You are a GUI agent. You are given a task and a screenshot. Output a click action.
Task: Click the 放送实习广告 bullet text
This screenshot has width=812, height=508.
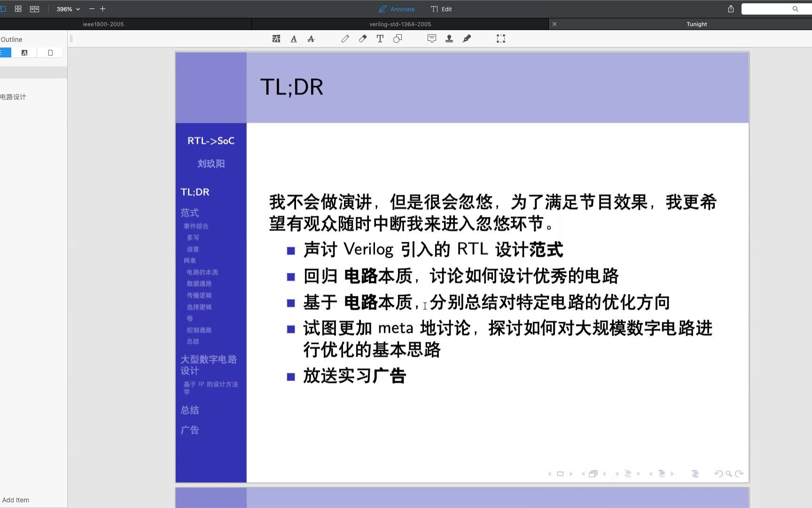point(355,376)
